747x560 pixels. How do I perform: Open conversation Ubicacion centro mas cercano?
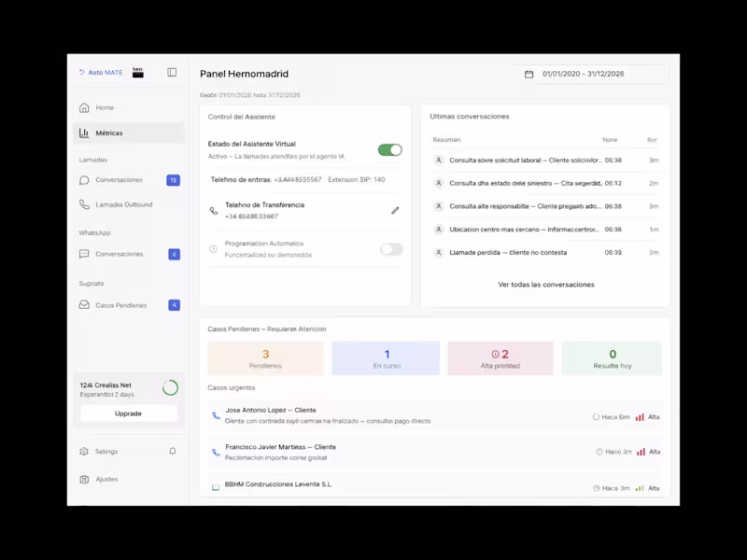pyautogui.click(x=545, y=230)
